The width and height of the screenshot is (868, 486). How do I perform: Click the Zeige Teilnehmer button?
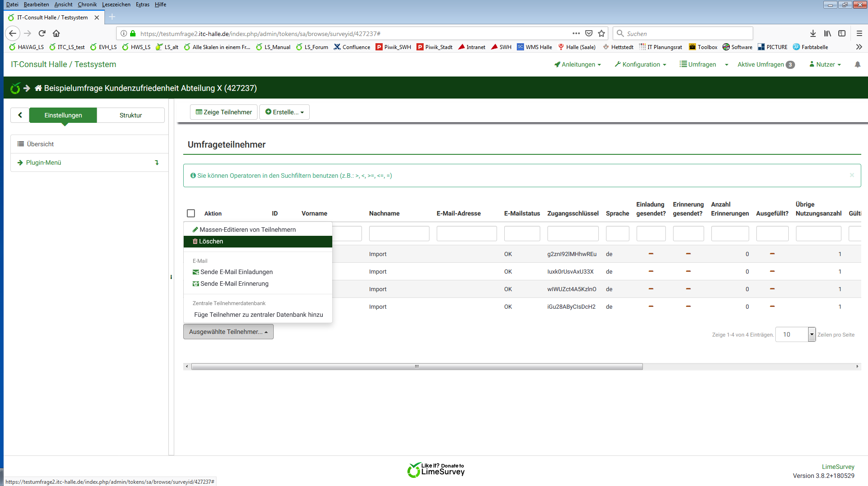(x=224, y=112)
